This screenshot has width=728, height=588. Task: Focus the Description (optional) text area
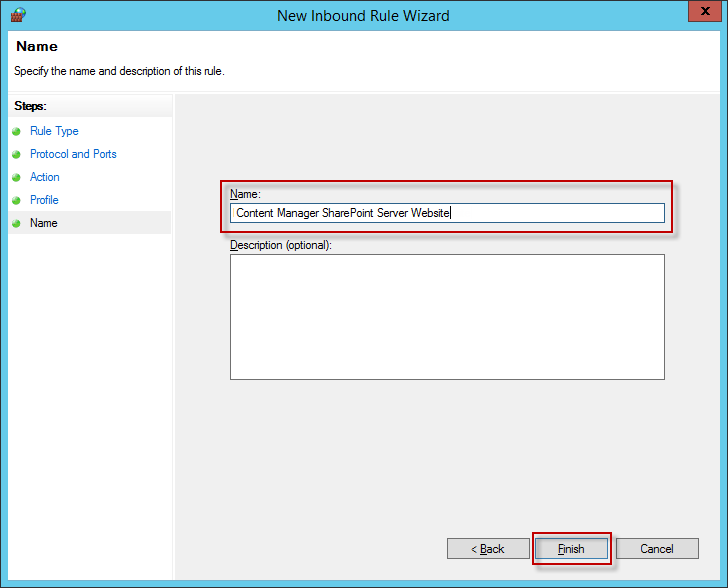[x=447, y=317]
